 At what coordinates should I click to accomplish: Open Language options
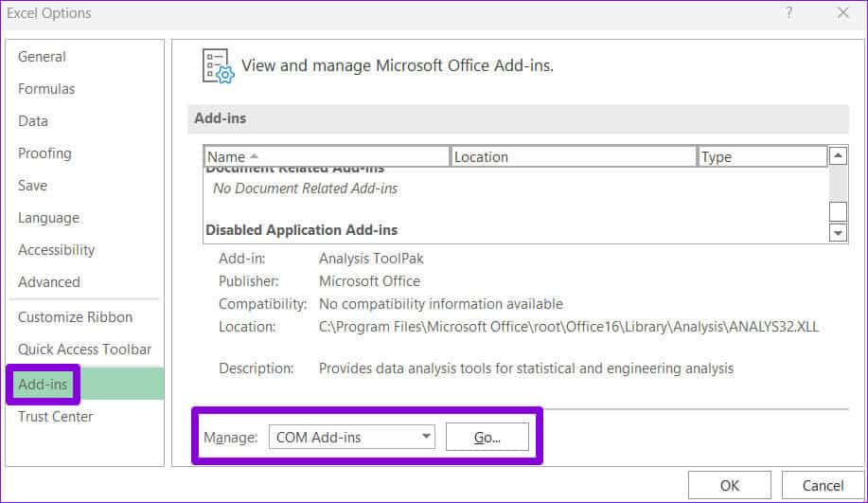coord(48,218)
